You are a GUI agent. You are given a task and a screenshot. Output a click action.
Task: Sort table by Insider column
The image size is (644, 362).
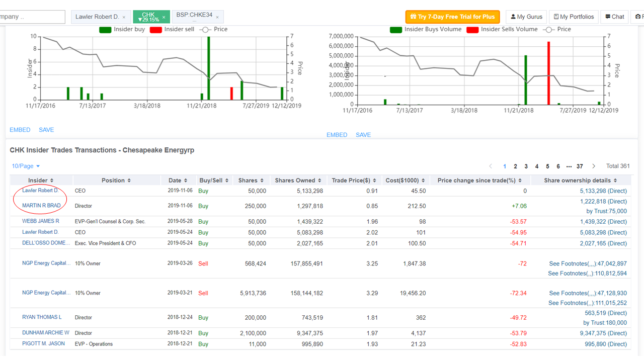(41, 180)
